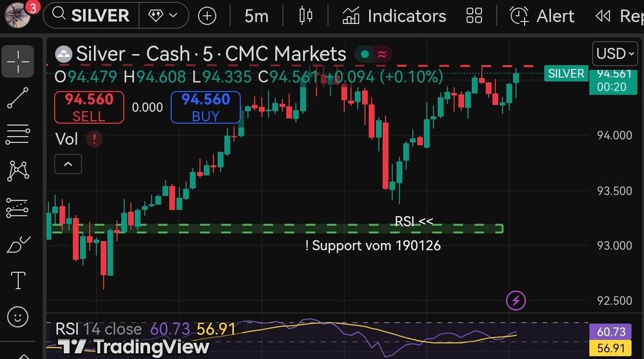Open the candlestick chart style selector

(306, 15)
